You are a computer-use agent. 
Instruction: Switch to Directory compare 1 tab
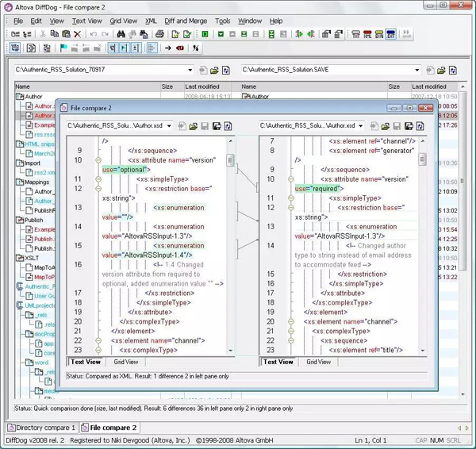click(x=41, y=428)
